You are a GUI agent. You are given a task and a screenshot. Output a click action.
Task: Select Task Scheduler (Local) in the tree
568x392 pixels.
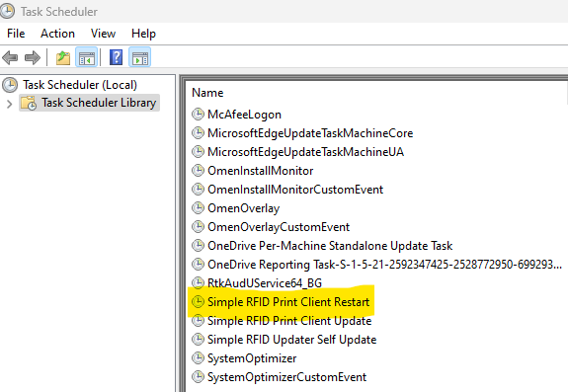click(x=80, y=85)
